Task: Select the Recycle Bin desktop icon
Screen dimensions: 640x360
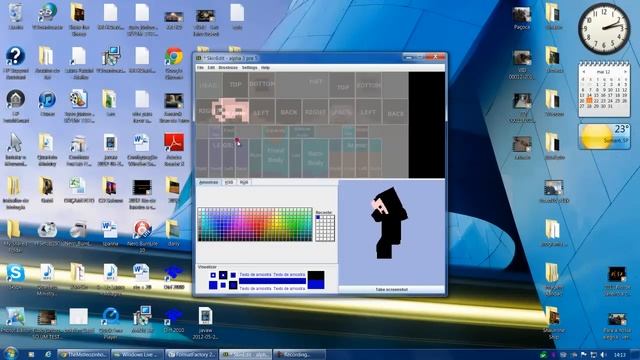Action: 16,17
